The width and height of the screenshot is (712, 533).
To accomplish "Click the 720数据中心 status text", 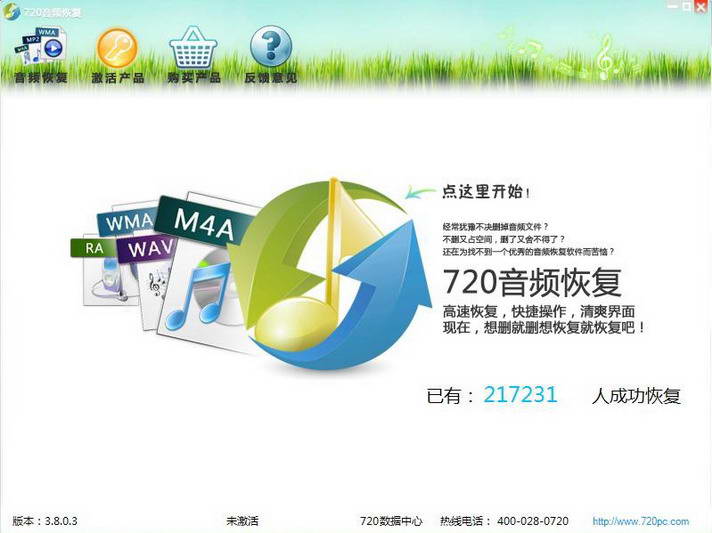I will coord(391,521).
